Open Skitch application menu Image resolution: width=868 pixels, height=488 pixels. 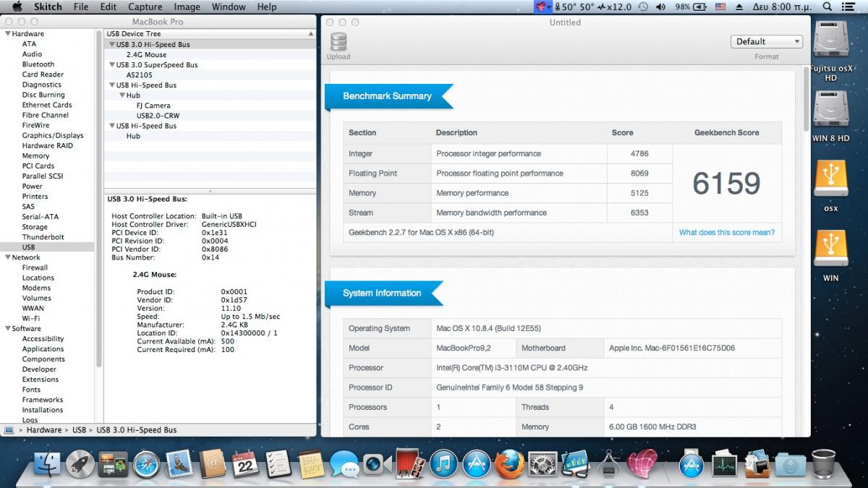click(48, 7)
